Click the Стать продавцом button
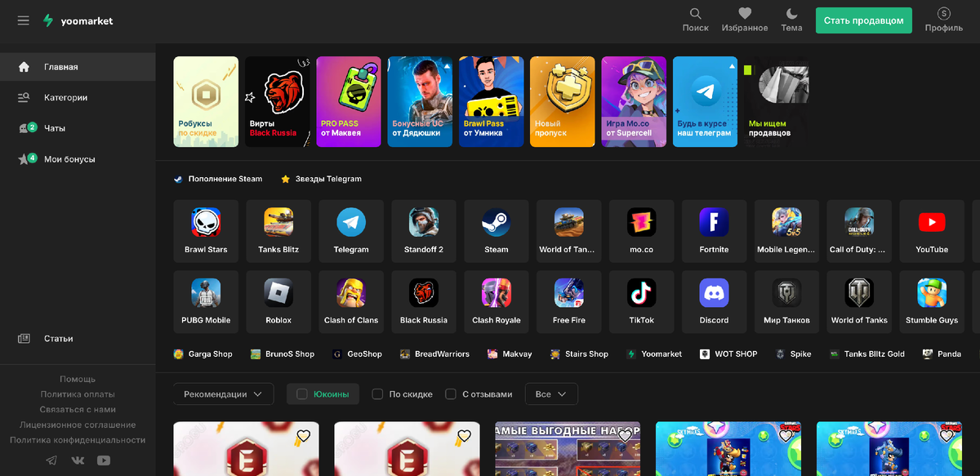Screen dimensions: 980x476 [x=864, y=20]
